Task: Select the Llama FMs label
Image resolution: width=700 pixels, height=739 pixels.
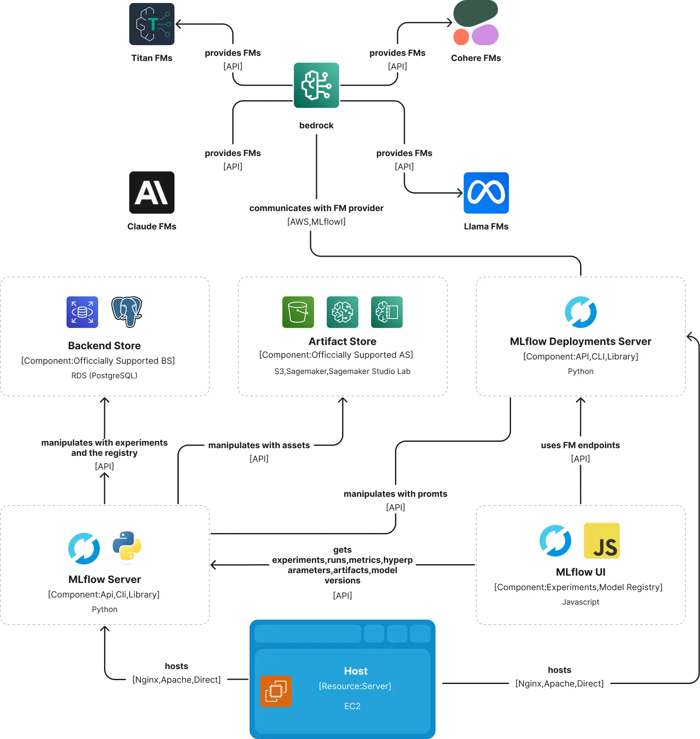Action: point(486,226)
